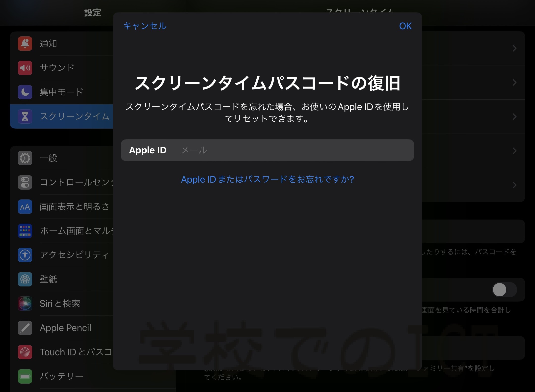
Task: Confirm with the OK button
Action: coord(405,26)
